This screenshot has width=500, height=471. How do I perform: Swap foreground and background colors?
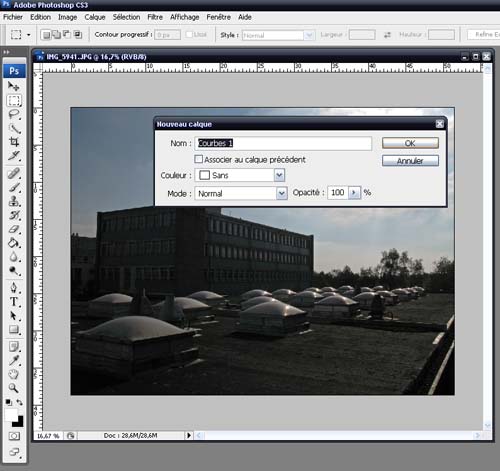[x=20, y=402]
